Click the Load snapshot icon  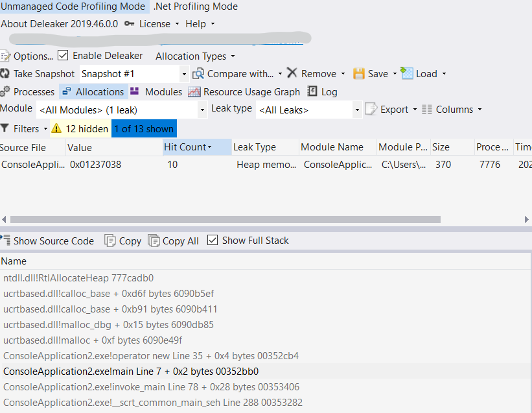[407, 73]
